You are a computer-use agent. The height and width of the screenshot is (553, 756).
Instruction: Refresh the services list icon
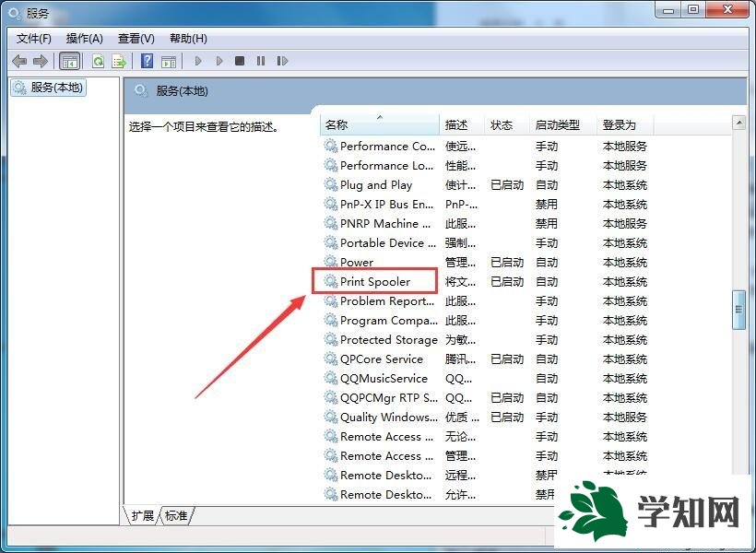click(98, 61)
